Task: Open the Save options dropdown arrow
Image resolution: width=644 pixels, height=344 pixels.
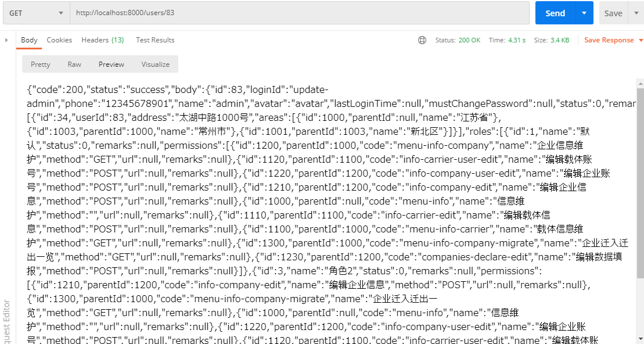Action: coord(636,13)
